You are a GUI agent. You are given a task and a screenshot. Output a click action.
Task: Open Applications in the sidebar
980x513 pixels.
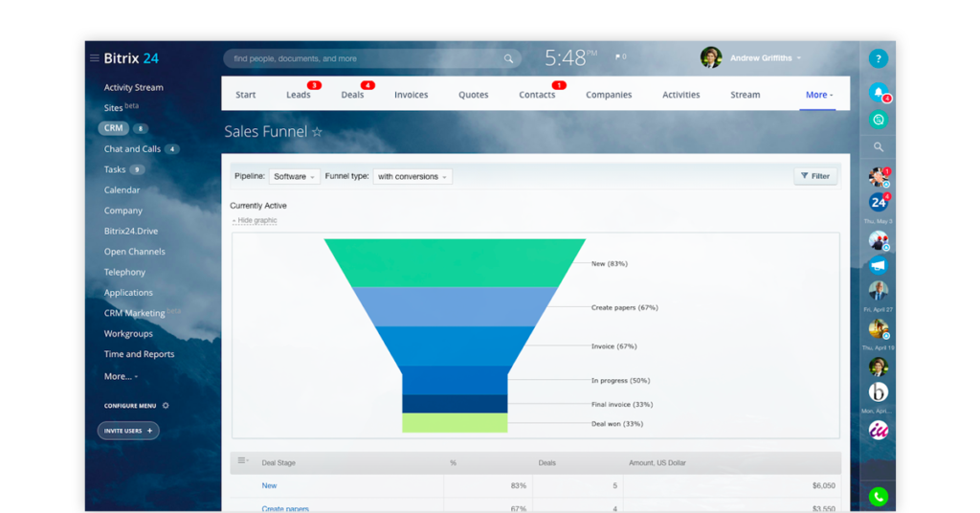128,293
